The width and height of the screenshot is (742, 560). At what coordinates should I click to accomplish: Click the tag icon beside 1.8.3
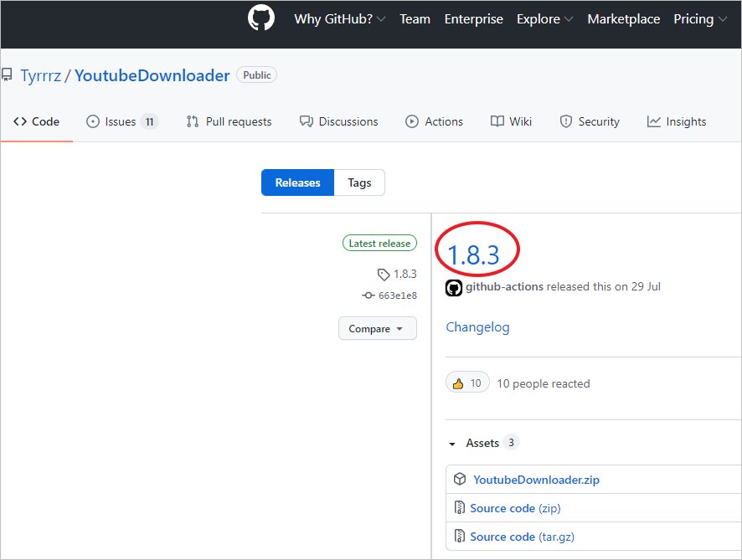(384, 274)
